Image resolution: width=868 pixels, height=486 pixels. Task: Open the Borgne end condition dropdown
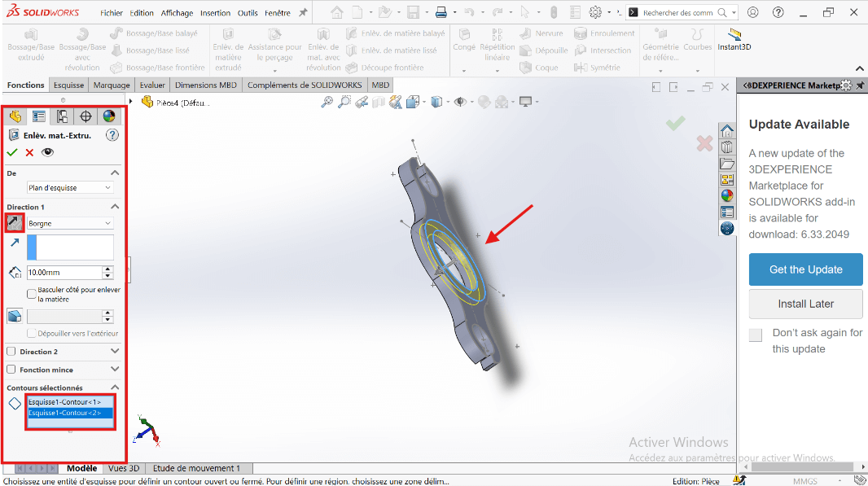pos(70,223)
